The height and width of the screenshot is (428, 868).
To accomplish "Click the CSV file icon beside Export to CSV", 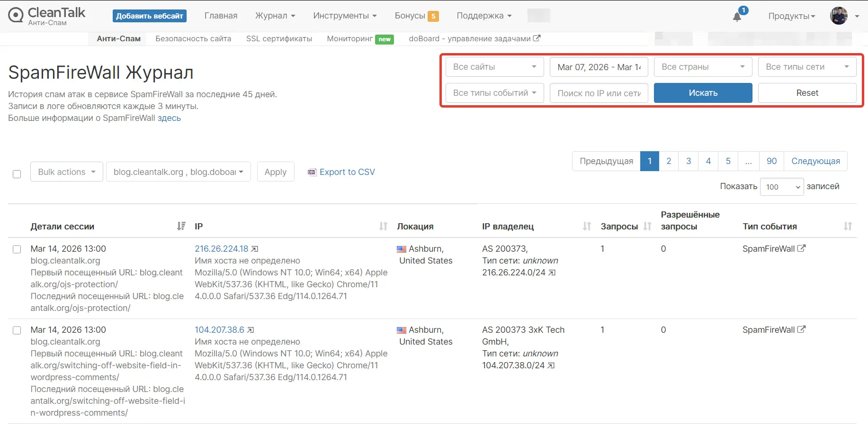I will [x=312, y=172].
